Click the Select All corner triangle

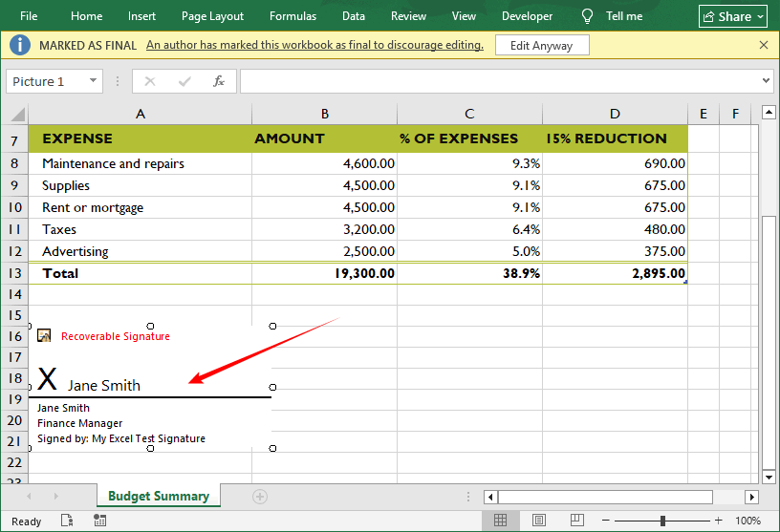point(18,115)
